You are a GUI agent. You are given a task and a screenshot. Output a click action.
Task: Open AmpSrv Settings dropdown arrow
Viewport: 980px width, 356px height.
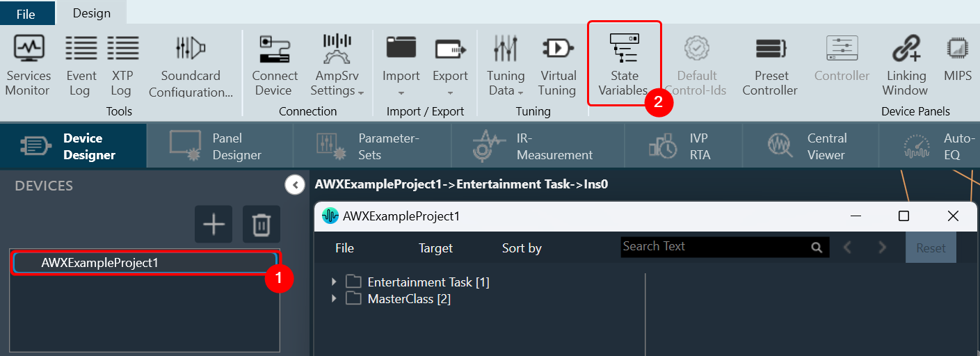361,92
